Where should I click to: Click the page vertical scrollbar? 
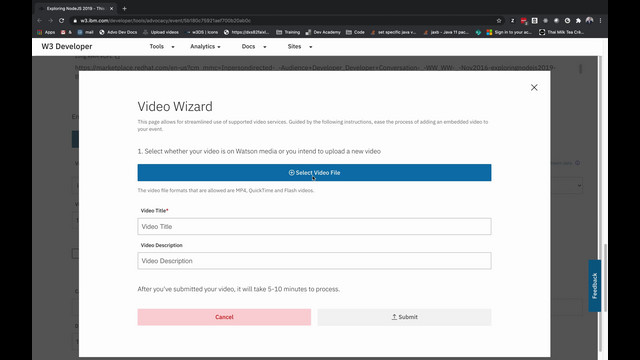[605, 278]
